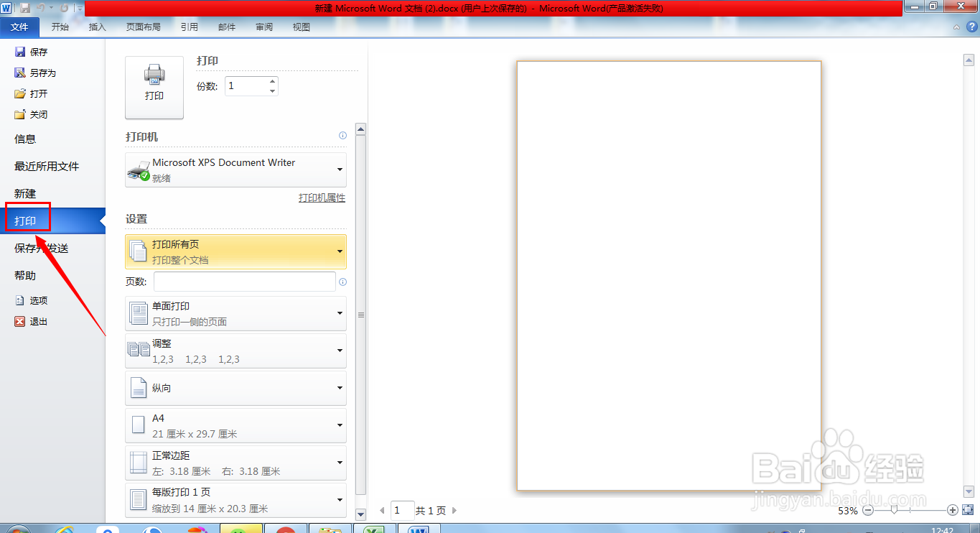Open the Microsoft XPS Document Writer printer dropdown
Image resolution: width=980 pixels, height=533 pixels.
click(x=235, y=170)
